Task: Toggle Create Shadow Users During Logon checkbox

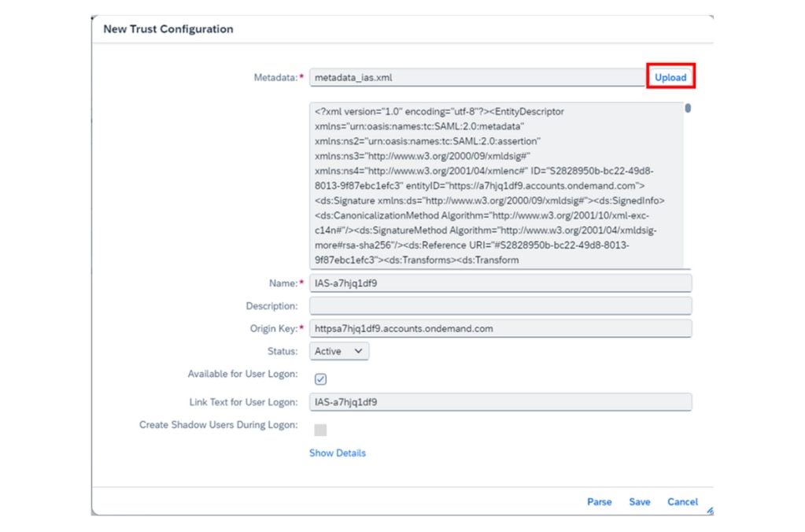Action: (x=320, y=430)
